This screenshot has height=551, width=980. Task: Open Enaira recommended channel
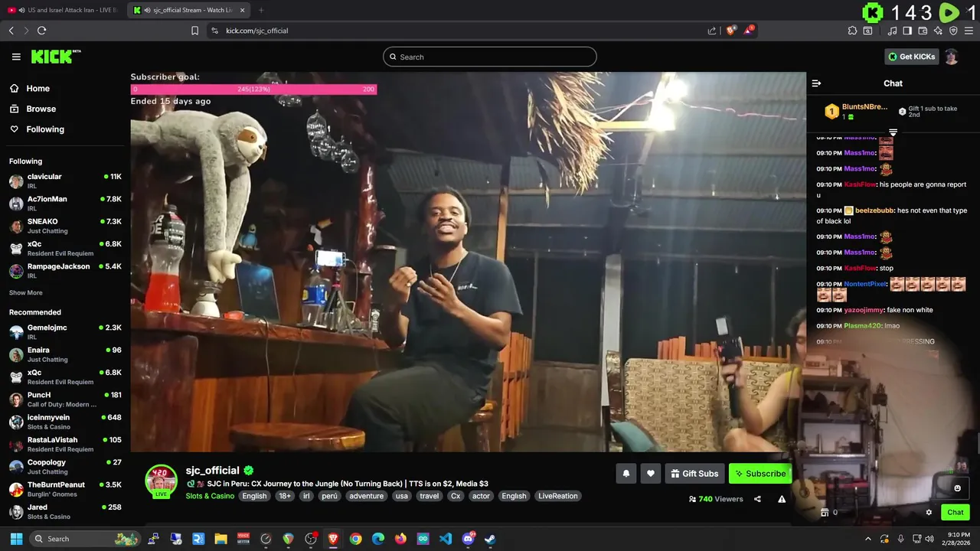click(x=65, y=354)
